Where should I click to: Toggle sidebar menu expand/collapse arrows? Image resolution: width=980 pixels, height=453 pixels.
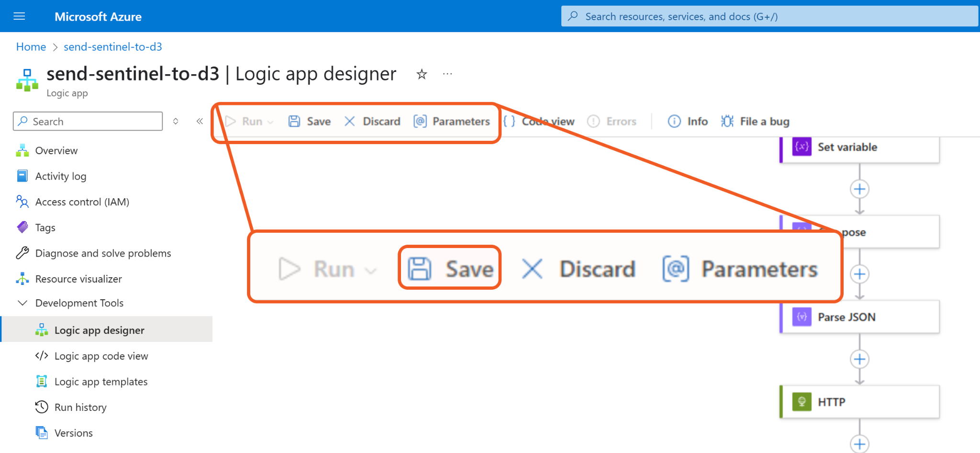(x=176, y=121)
